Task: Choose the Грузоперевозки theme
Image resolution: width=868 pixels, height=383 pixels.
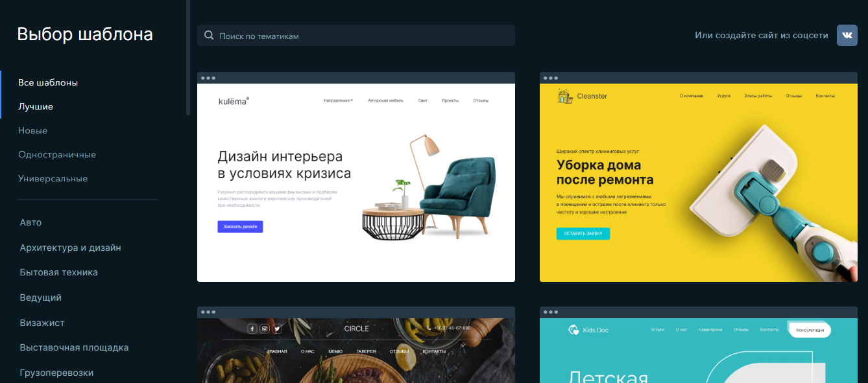Action: [x=57, y=373]
